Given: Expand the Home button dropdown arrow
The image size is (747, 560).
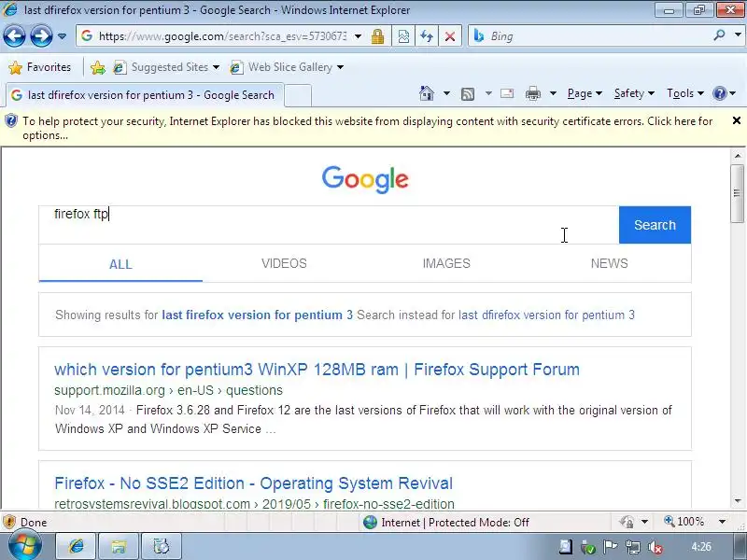Looking at the screenshot, I should (x=446, y=93).
